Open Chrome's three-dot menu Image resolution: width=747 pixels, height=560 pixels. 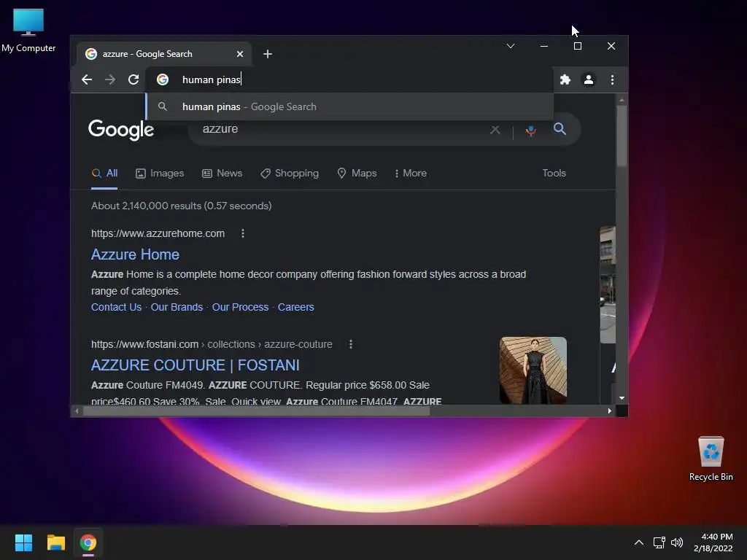pos(612,79)
